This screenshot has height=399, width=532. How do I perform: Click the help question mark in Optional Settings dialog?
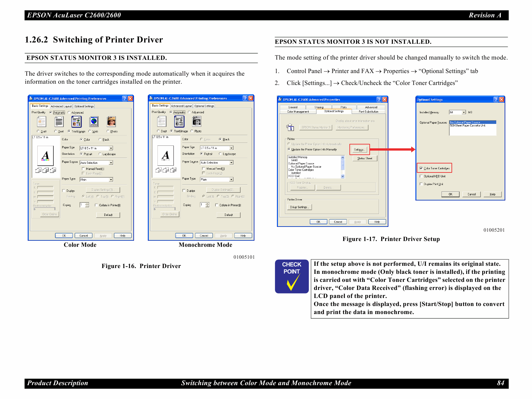click(x=496, y=99)
